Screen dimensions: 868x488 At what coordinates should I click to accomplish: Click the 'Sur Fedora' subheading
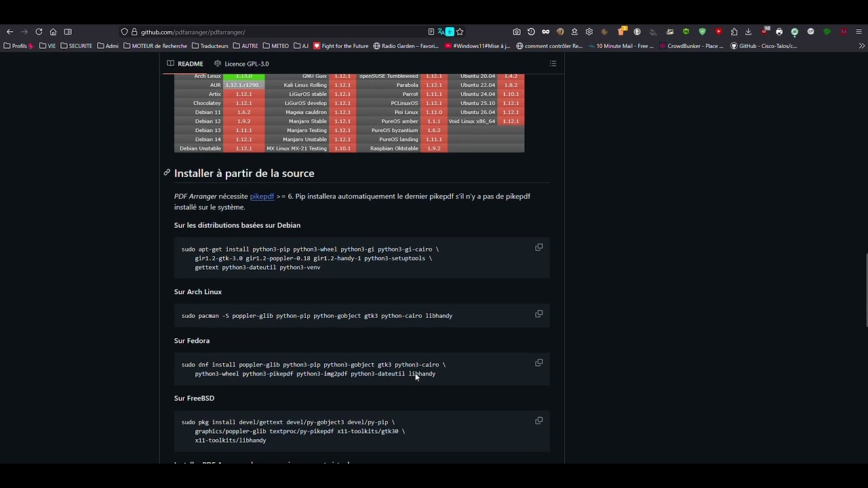[192, 341]
